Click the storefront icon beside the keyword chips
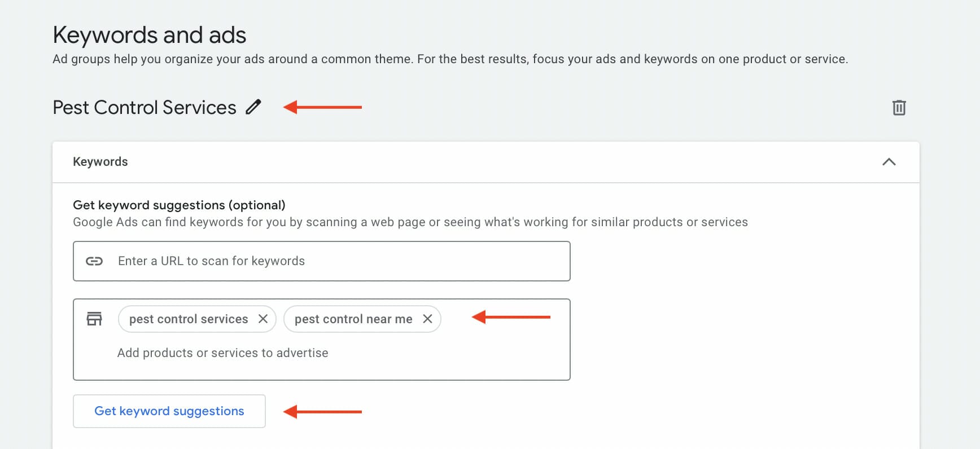The width and height of the screenshot is (980, 449). [x=95, y=318]
